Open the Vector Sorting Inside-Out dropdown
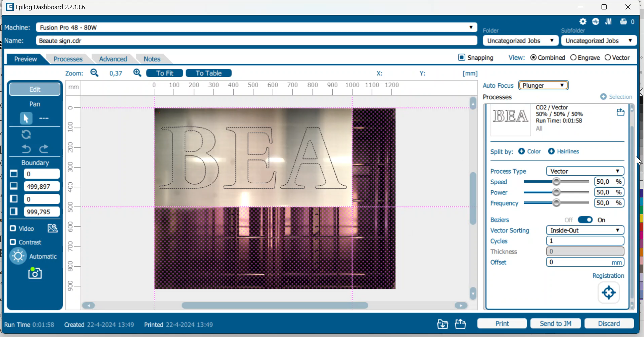This screenshot has width=644, height=337. [x=585, y=231]
